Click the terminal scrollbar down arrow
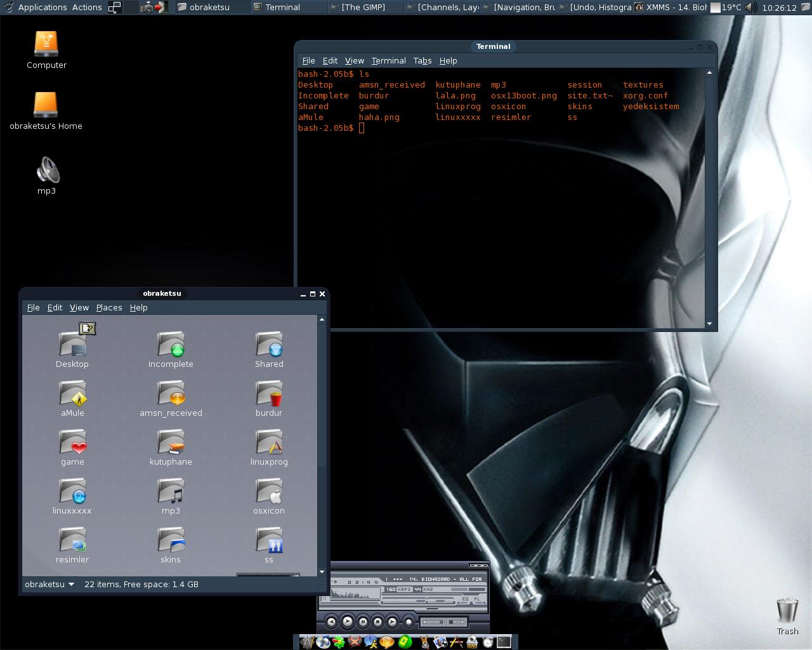The image size is (812, 650). (x=709, y=324)
